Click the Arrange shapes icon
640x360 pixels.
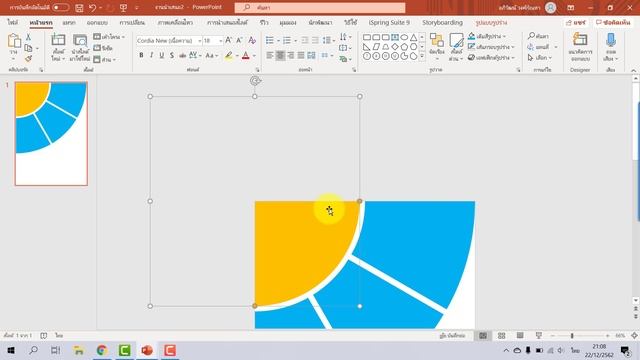coord(437,41)
